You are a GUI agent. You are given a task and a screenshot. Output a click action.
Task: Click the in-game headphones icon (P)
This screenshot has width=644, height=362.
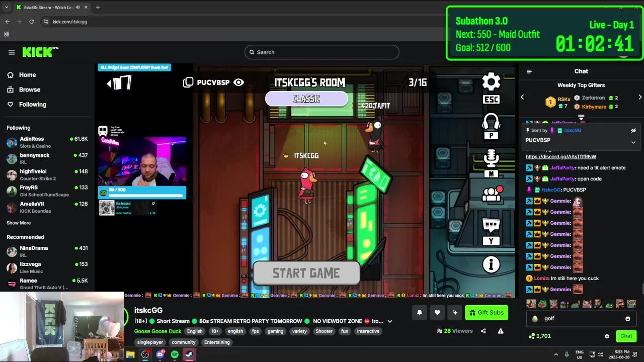[x=491, y=122]
